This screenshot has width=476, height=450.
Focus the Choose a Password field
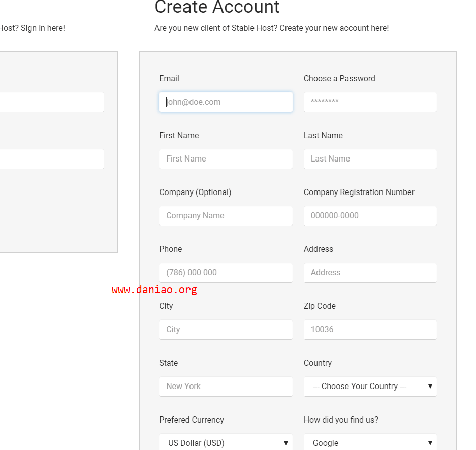tap(370, 102)
